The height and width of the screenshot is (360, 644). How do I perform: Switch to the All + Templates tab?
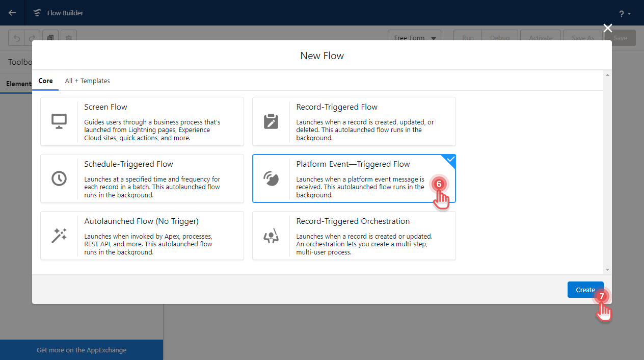point(87,81)
